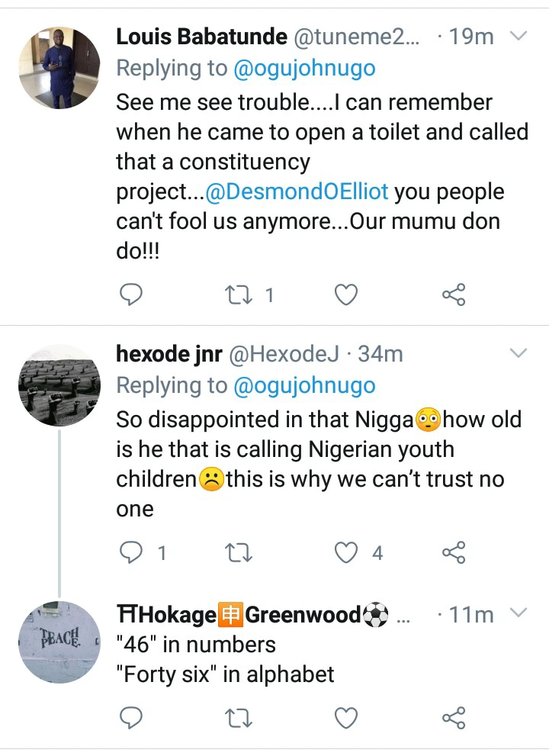Retweet the "46" in numbers tweet
Viewport: 549px width, 756px height.
(240, 718)
